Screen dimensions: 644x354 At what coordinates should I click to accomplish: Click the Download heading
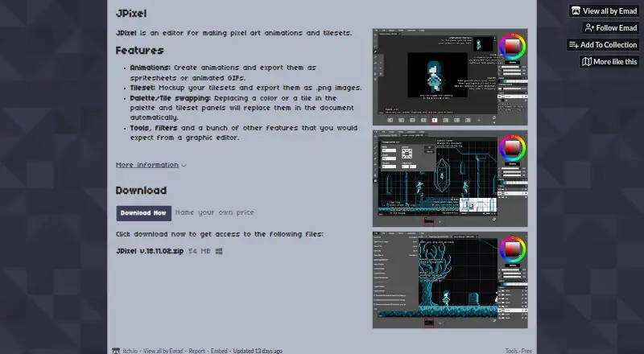pyautogui.click(x=142, y=191)
